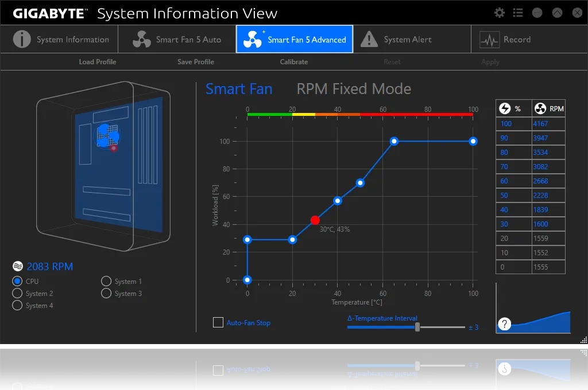
Task: Click the Record waveform icon
Action: 489,40
